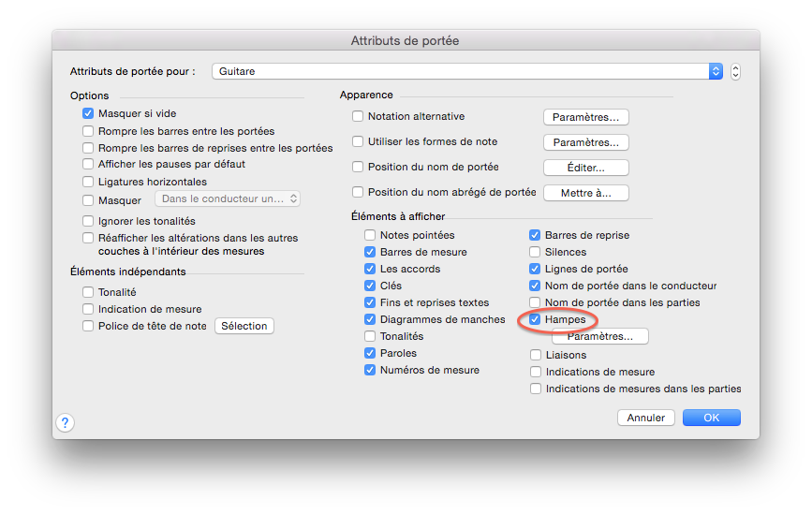This screenshot has height=514, width=812.
Task: Open Paramètres button below Hampes
Action: [599, 337]
